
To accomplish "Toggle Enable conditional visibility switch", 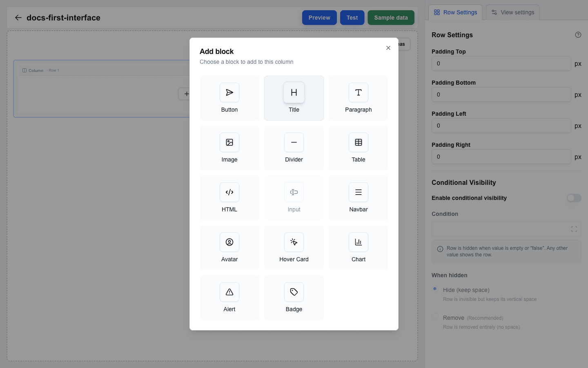I will click(x=574, y=198).
